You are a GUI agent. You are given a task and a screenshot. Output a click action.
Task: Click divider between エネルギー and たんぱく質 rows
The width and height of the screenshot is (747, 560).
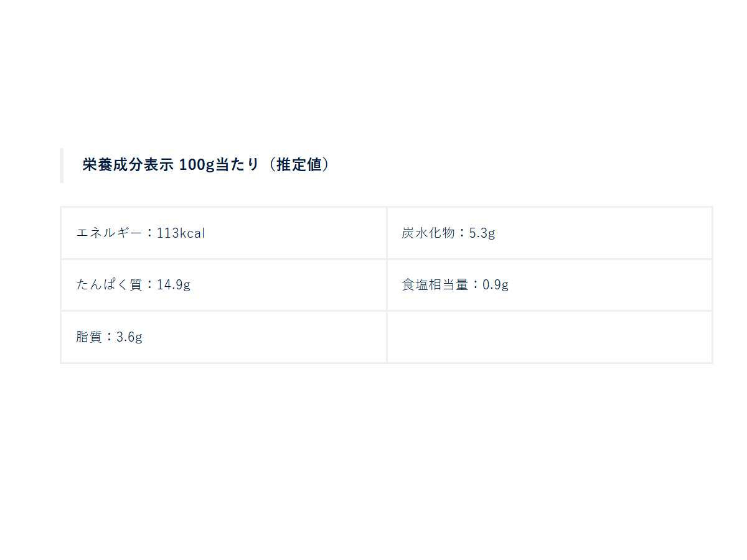point(223,259)
